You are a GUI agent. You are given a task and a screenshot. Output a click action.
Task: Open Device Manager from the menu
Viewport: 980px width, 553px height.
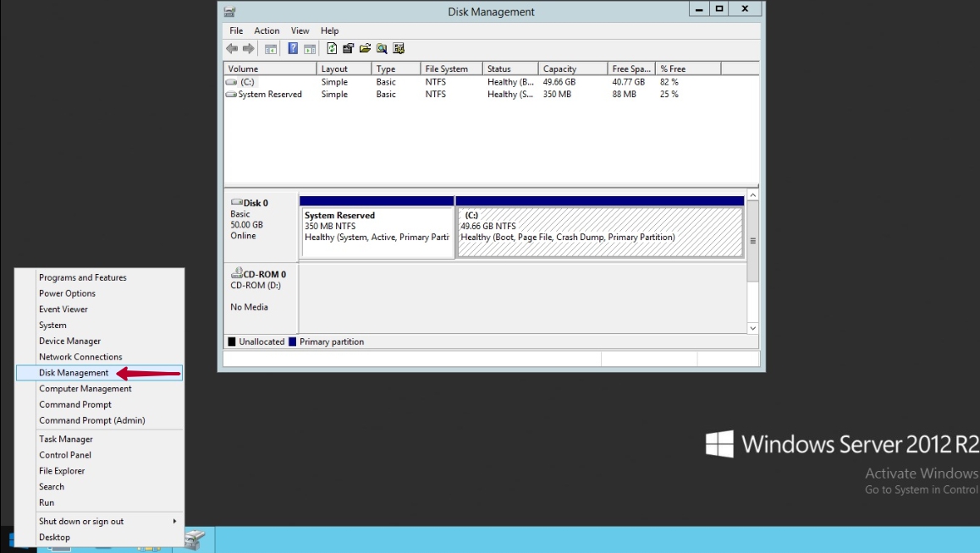(x=69, y=341)
